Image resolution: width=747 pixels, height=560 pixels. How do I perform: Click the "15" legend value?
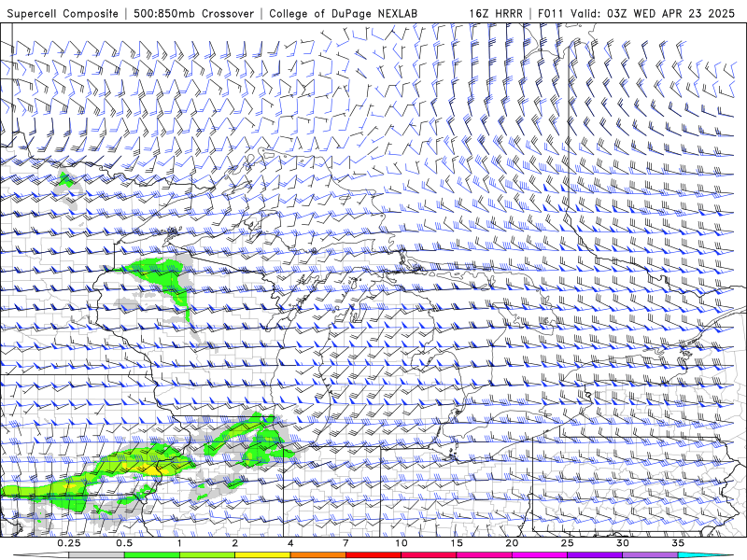click(457, 543)
